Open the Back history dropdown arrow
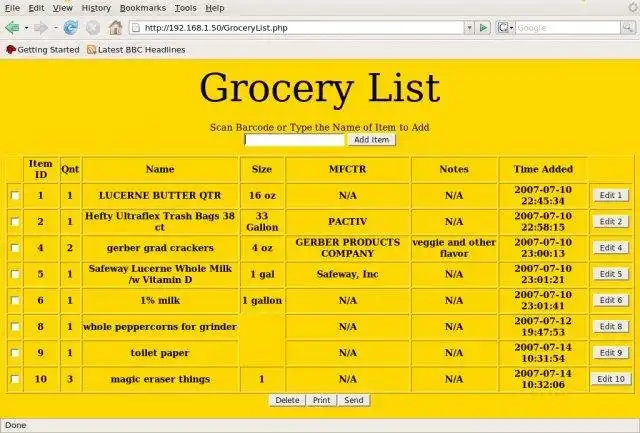This screenshot has height=433, width=640. (26, 28)
